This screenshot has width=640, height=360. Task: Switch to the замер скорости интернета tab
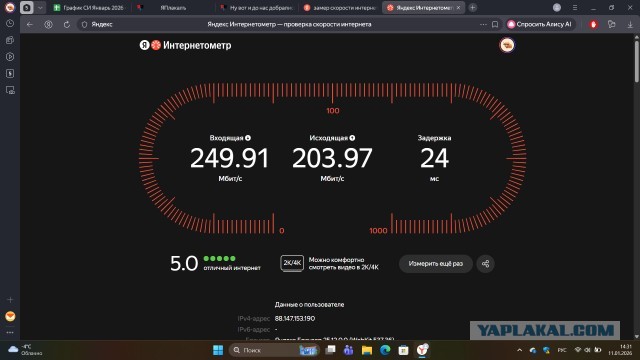[x=340, y=8]
